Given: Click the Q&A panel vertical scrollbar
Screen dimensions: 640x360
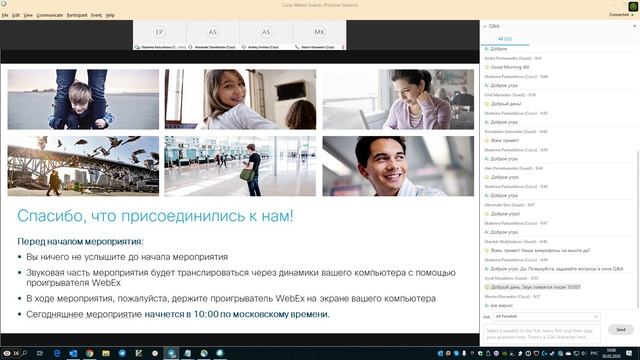Looking at the screenshot, I should click(637, 229).
